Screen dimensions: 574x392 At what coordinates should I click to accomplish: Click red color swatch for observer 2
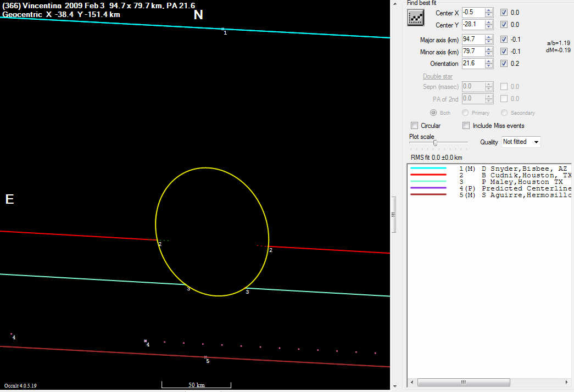click(x=428, y=175)
